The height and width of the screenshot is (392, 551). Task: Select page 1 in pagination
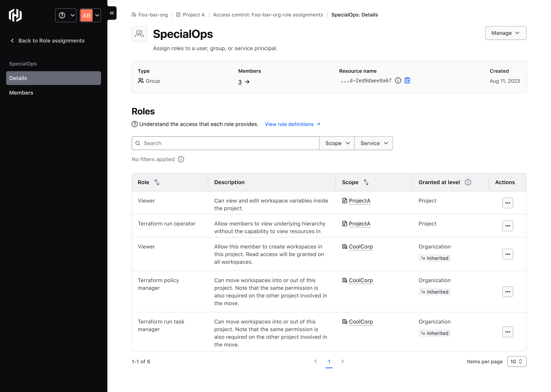pyautogui.click(x=329, y=362)
